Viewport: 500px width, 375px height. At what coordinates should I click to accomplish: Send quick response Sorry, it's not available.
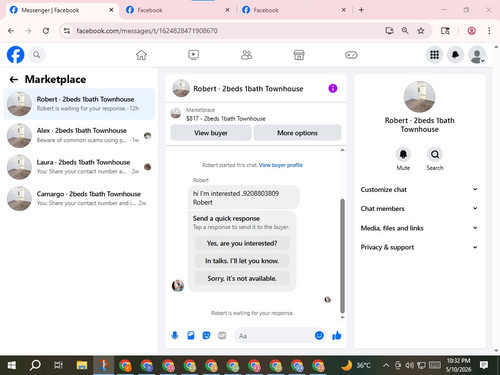click(242, 278)
